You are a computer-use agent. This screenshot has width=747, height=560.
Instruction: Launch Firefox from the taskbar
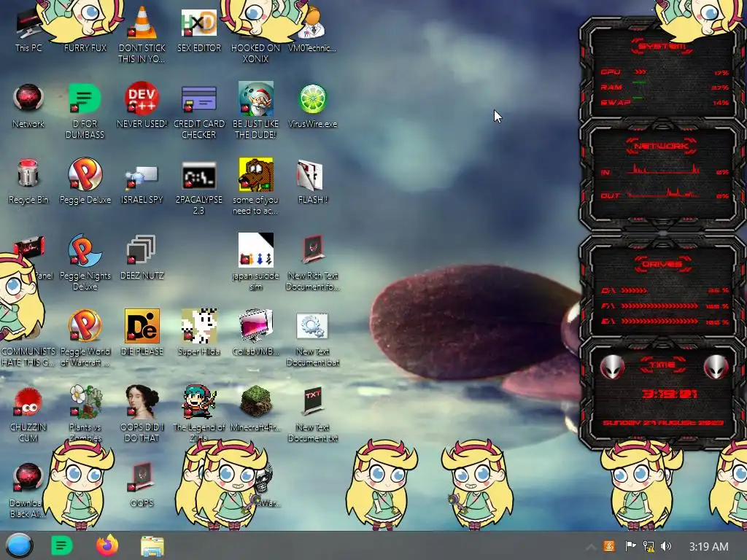[107, 545]
